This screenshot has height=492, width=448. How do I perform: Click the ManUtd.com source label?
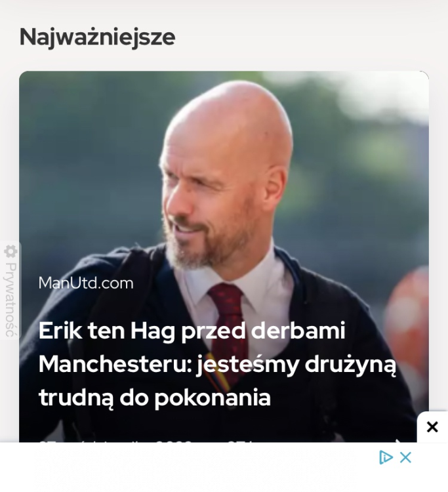coord(86,283)
